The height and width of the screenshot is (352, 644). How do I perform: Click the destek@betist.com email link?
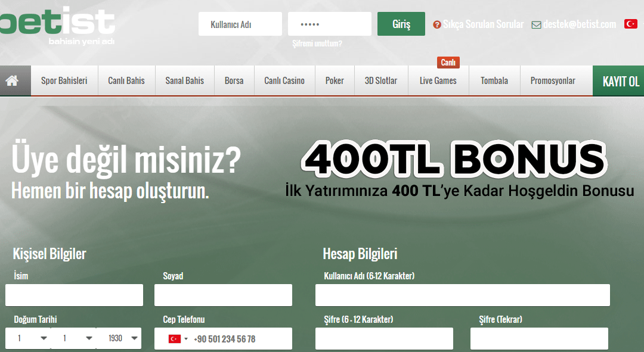tap(580, 24)
